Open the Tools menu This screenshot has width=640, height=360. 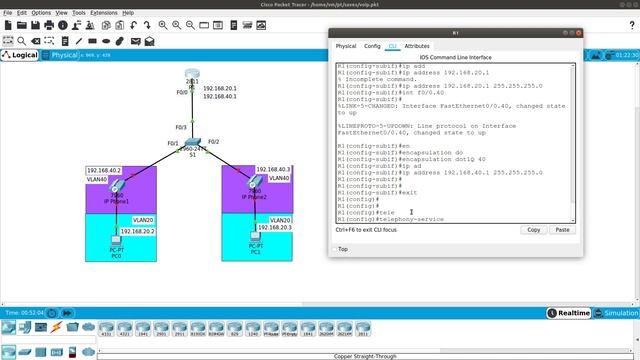click(79, 13)
